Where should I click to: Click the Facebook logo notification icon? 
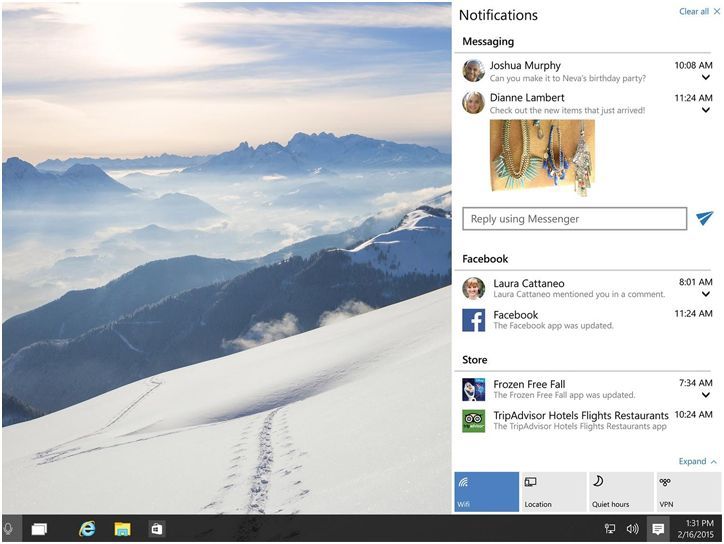(x=473, y=320)
